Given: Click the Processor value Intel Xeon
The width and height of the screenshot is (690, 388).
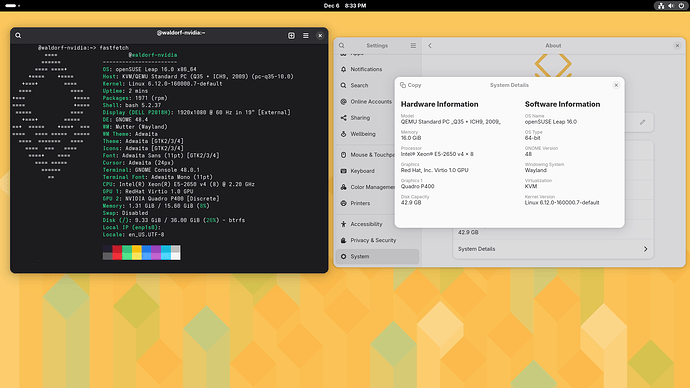Looking at the screenshot, I should (x=437, y=154).
